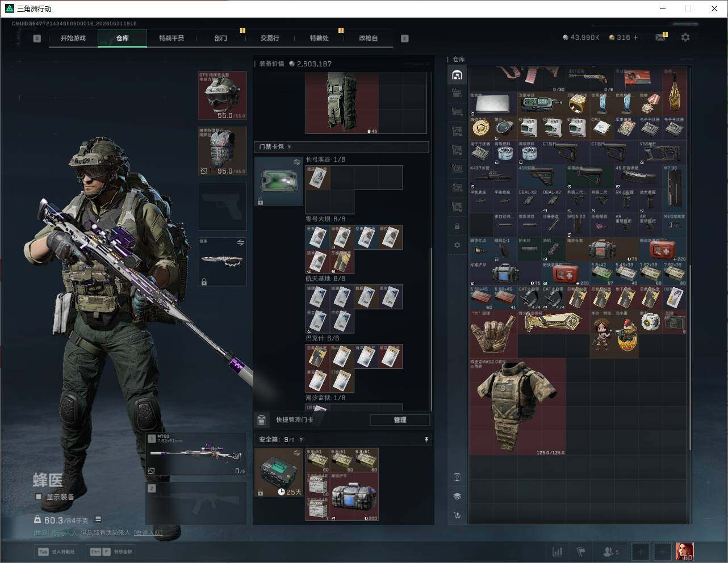Image resolution: width=728 pixels, height=563 pixels.
Task: Select the keycard case under 门禁卡包
Action: coord(279,181)
